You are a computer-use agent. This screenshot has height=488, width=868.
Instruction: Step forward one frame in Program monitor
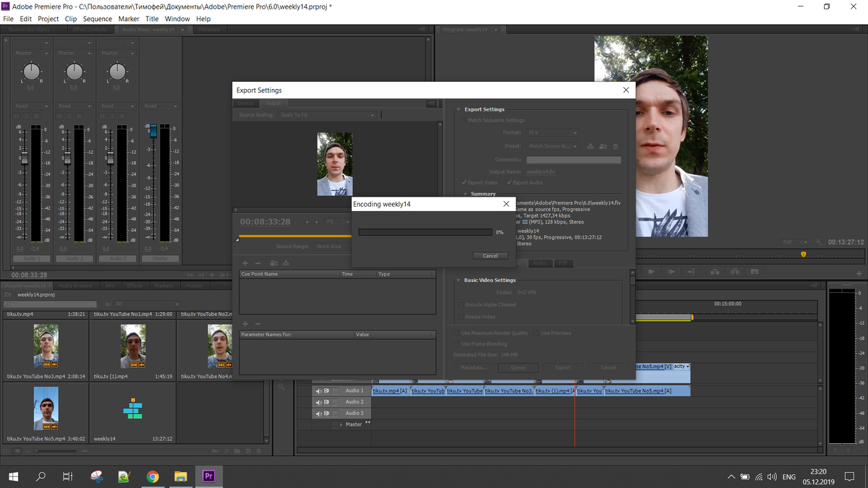(x=671, y=272)
